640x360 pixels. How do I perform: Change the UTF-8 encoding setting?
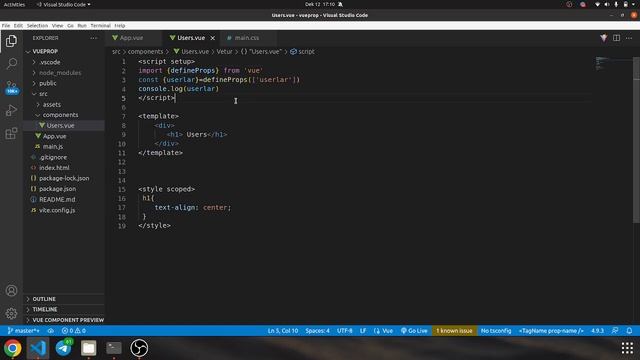(344, 331)
